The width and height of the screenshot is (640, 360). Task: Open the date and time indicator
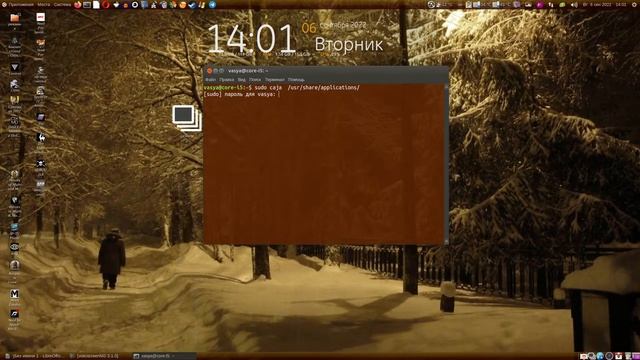604,4
